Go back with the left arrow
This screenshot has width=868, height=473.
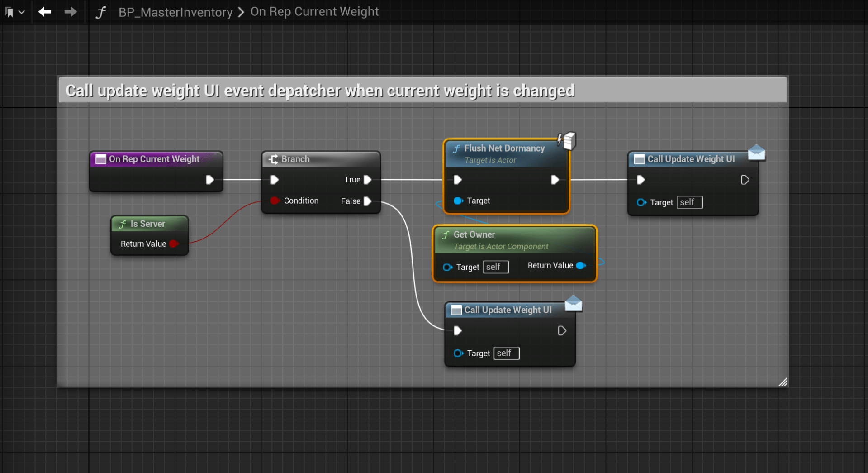tap(44, 12)
